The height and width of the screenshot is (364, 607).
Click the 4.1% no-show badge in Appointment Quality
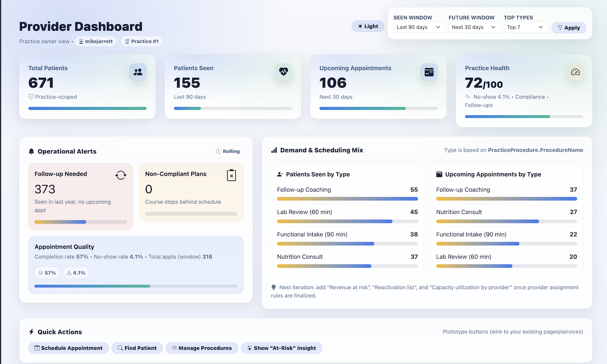point(76,272)
